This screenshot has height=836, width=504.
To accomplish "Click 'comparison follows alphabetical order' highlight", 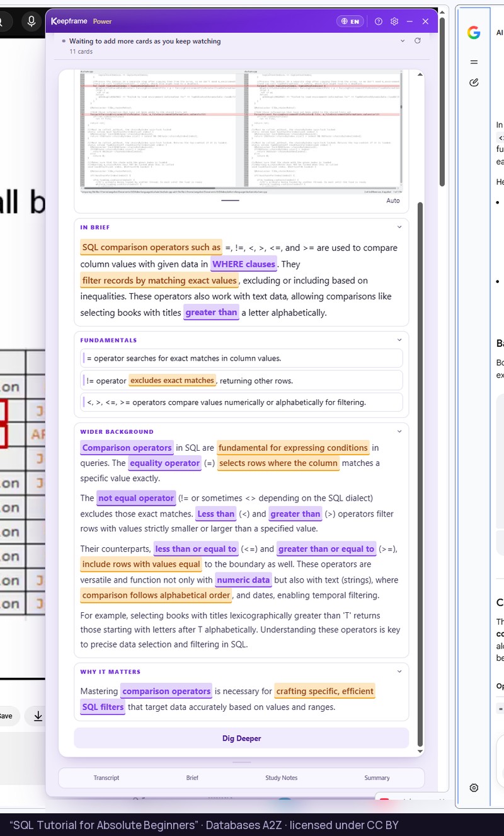I will [156, 595].
